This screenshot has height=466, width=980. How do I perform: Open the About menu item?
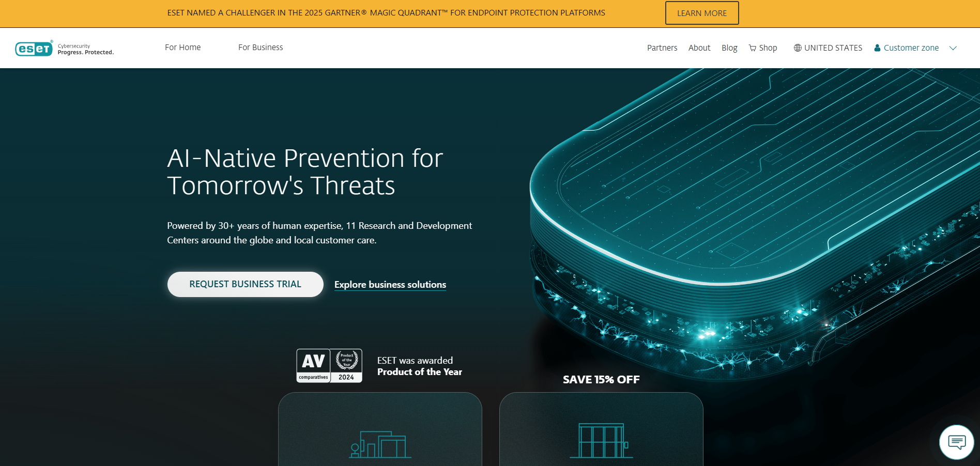pos(699,48)
